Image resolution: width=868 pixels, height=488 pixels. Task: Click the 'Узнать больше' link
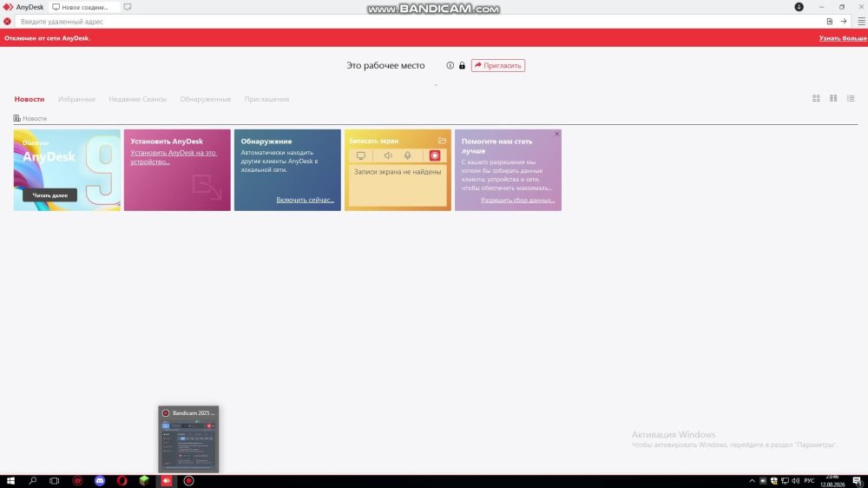coord(843,38)
